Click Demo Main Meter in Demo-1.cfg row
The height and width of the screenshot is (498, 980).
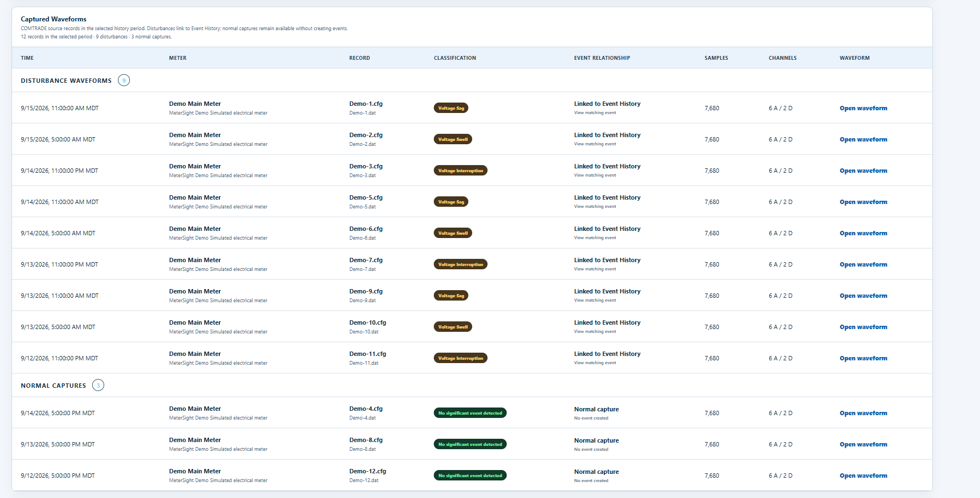point(195,104)
